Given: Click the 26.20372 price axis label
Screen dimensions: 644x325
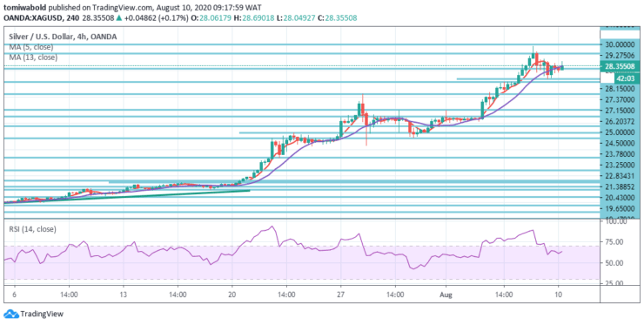Looking at the screenshot, I should click(x=621, y=122).
